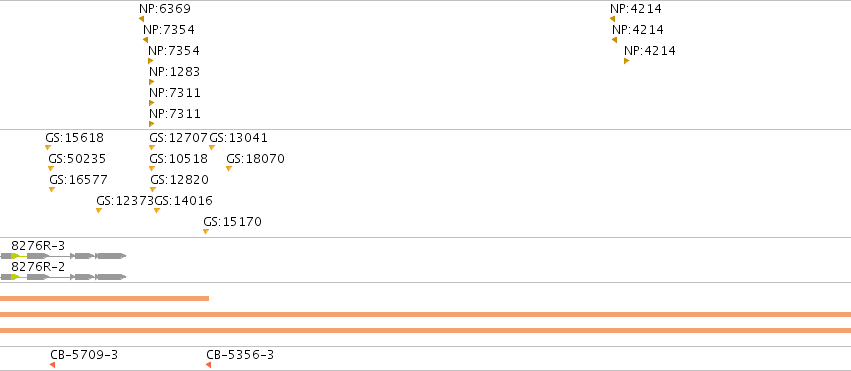This screenshot has width=851, height=371.
Task: Open the GS:14016 feature label
Action: (183, 201)
